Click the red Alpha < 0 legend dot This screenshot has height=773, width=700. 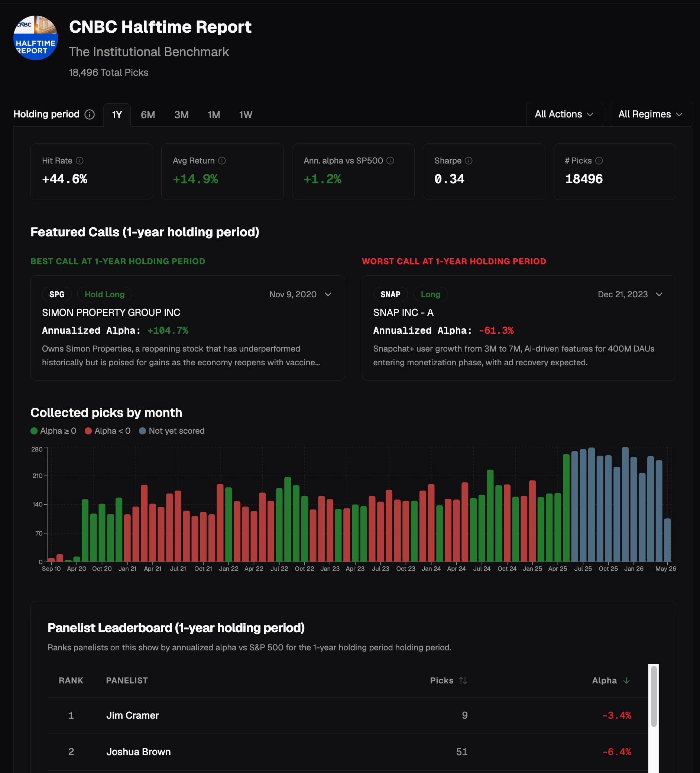point(88,431)
